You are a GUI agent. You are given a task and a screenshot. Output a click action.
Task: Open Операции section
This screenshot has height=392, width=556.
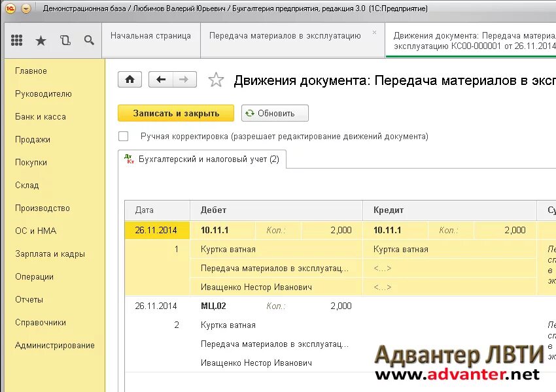[34, 276]
